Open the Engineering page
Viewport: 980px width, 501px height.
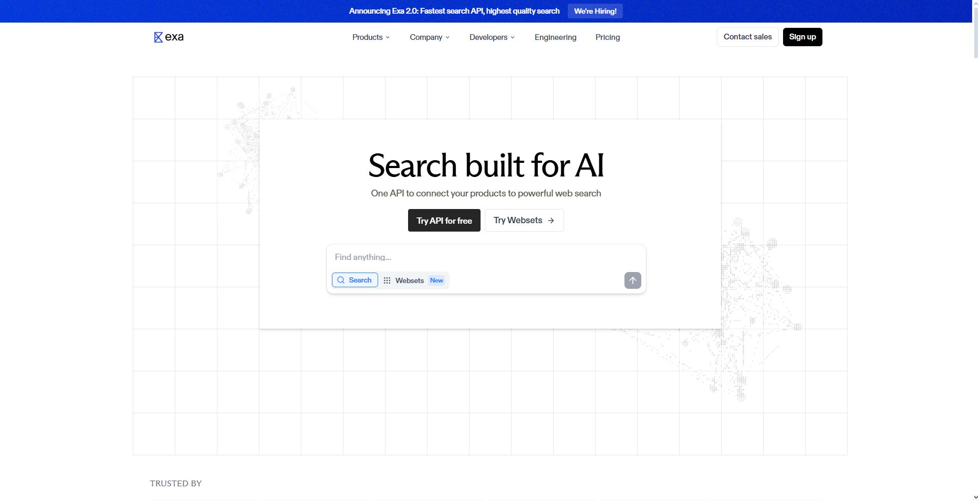click(x=556, y=37)
